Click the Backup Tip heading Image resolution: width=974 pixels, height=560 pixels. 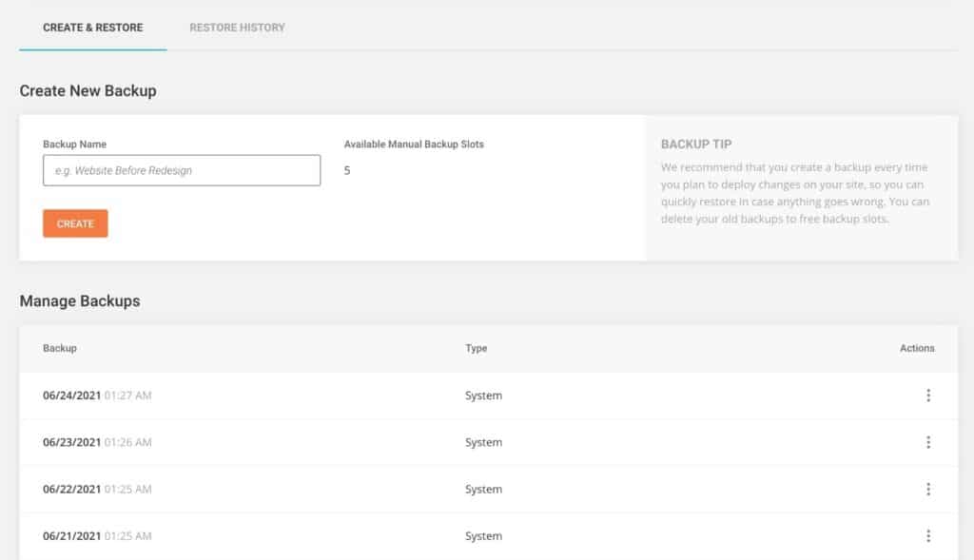pos(696,145)
